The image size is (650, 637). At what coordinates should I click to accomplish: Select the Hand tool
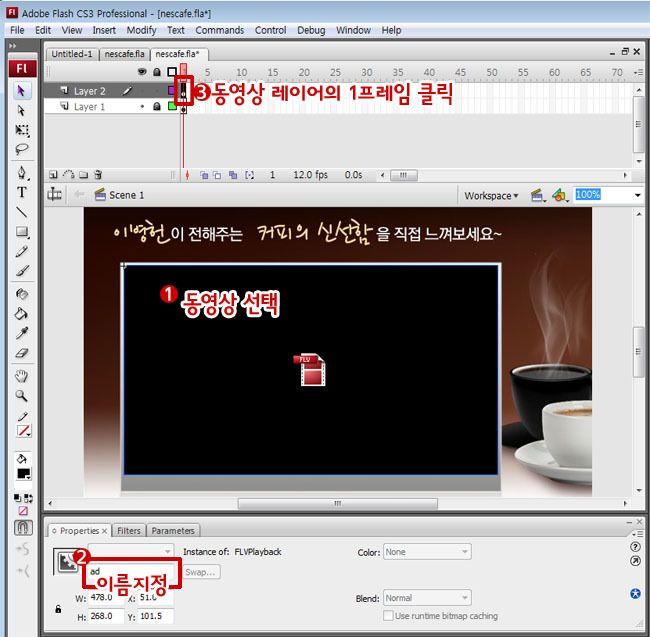tap(22, 376)
